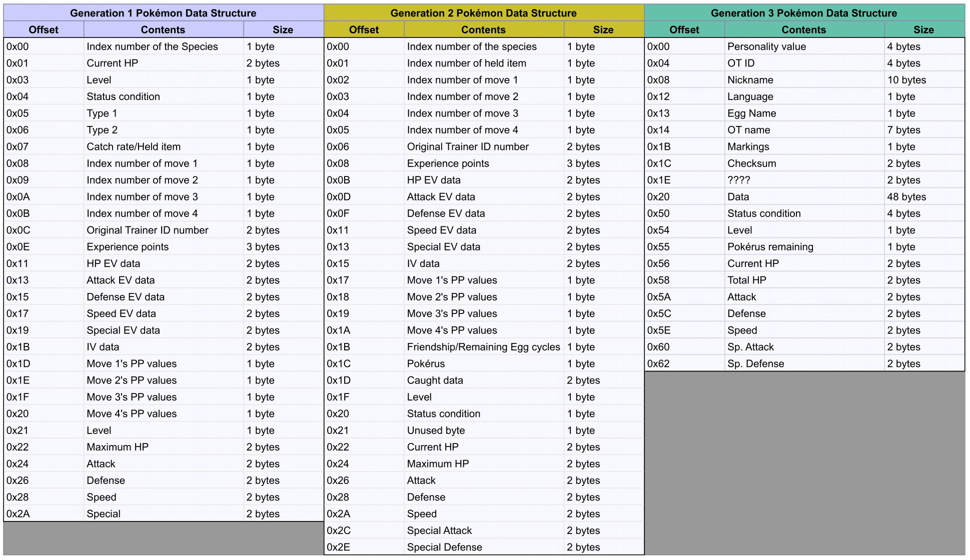Select the offset cell '0x0A'
Image resolution: width=970 pixels, height=560 pixels.
(44, 196)
